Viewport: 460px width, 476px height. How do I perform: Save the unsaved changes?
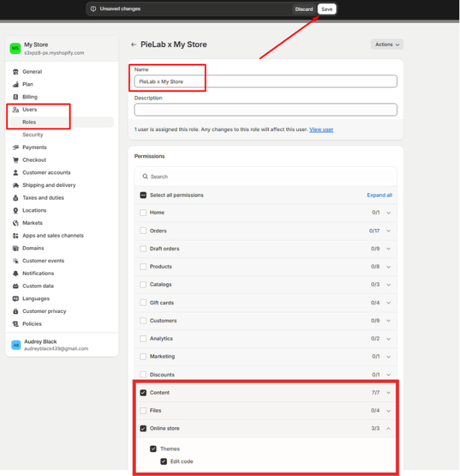pyautogui.click(x=326, y=9)
